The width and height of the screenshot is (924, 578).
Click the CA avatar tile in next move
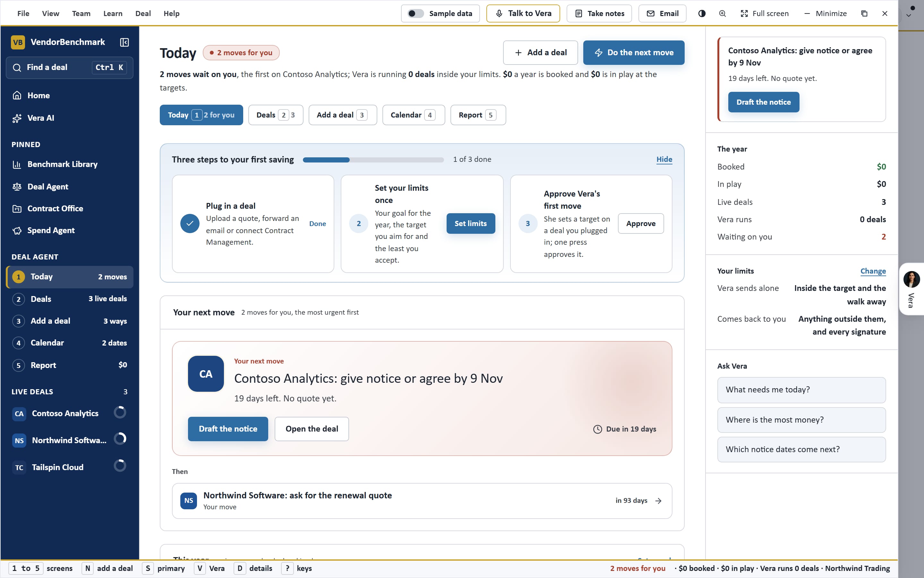(x=206, y=374)
